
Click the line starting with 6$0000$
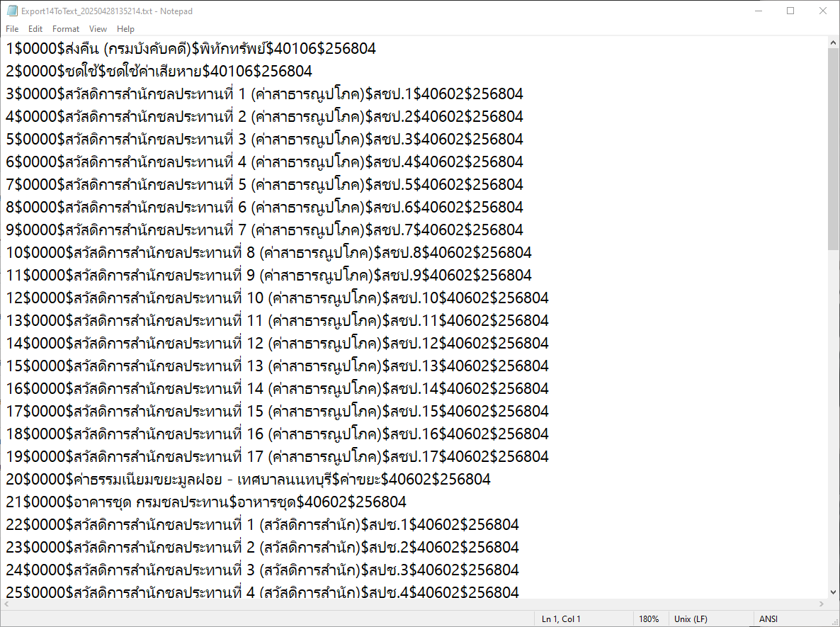264,162
